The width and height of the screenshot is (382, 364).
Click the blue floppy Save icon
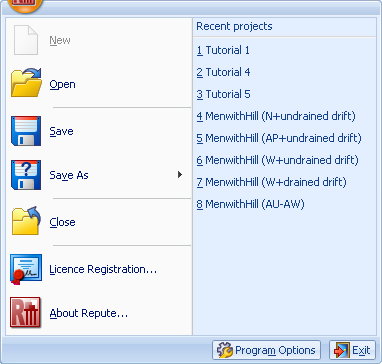tap(26, 131)
